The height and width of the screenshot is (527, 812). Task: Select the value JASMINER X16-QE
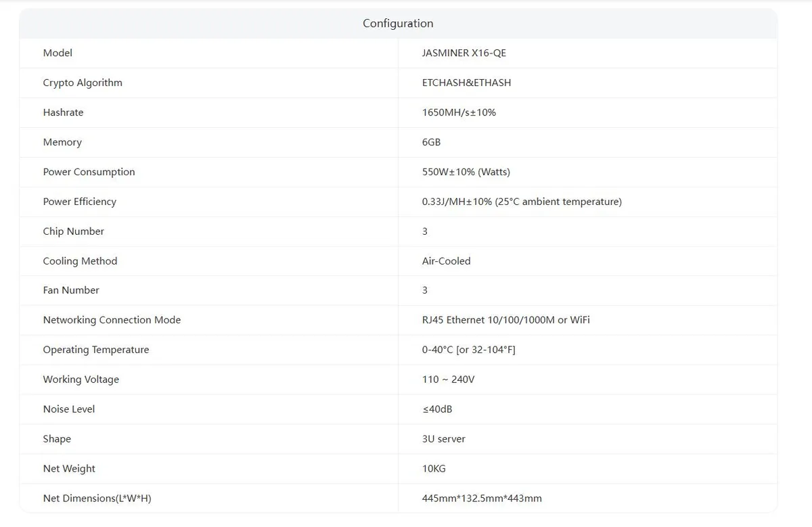coord(464,53)
